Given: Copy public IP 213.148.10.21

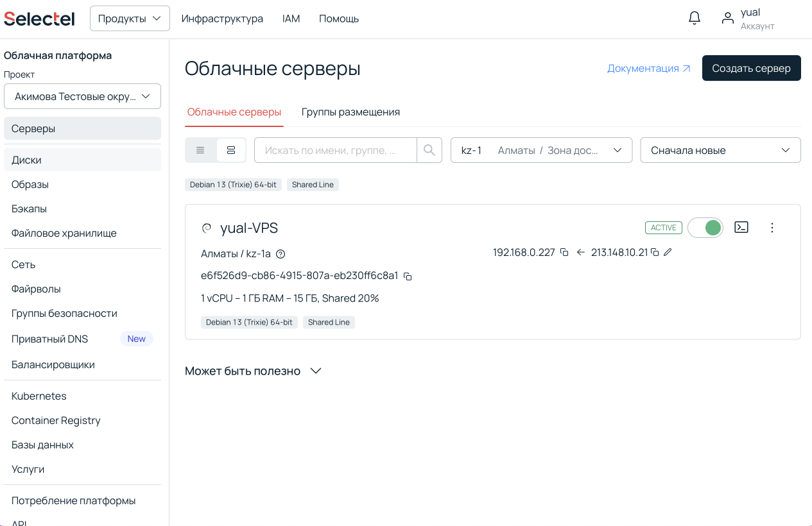Looking at the screenshot, I should (x=655, y=253).
